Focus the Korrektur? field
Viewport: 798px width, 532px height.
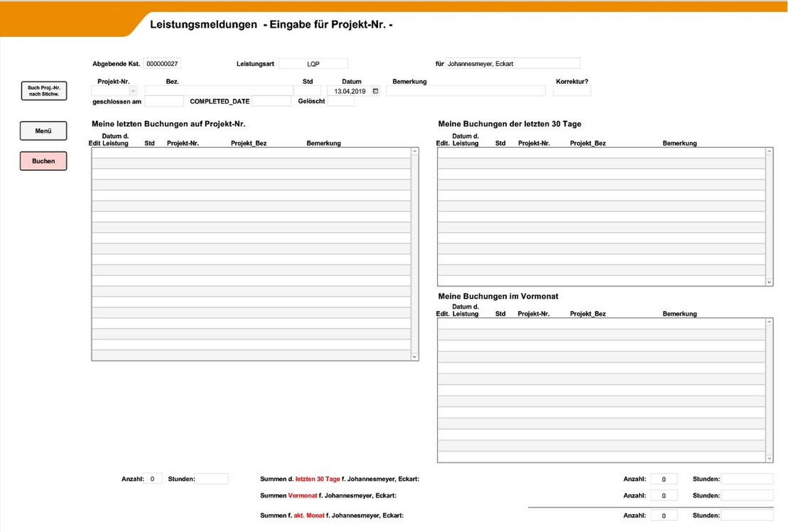(x=572, y=91)
